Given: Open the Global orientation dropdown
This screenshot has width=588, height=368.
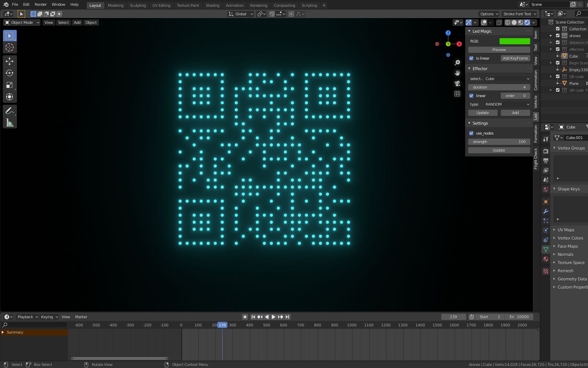Looking at the screenshot, I should (241, 14).
